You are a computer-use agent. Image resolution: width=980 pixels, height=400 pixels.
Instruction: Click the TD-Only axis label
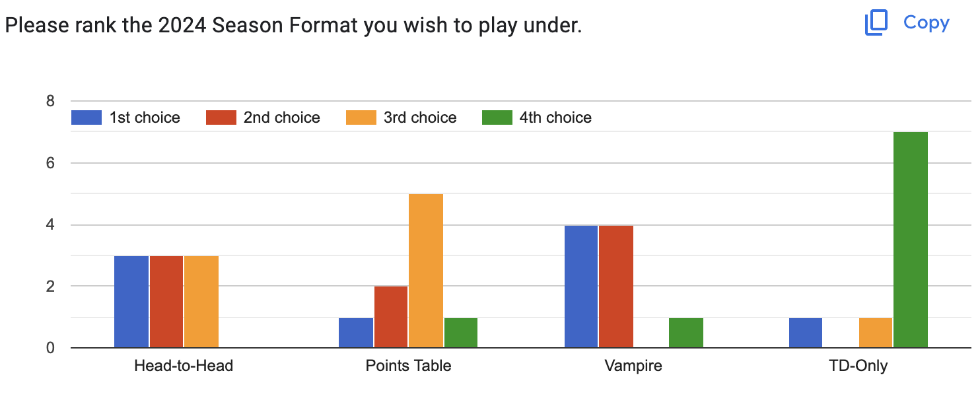(x=858, y=366)
